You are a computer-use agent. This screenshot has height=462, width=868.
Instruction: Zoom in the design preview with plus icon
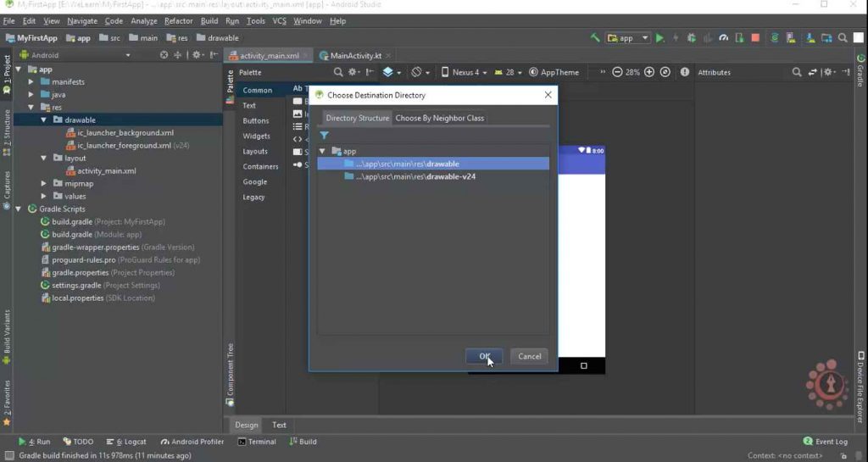(x=649, y=73)
